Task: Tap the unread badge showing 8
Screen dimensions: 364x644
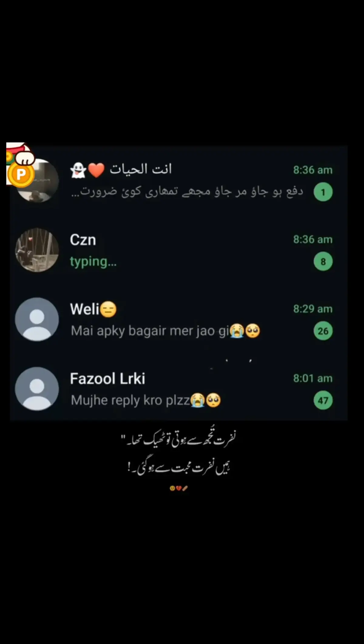Action: coord(323,261)
